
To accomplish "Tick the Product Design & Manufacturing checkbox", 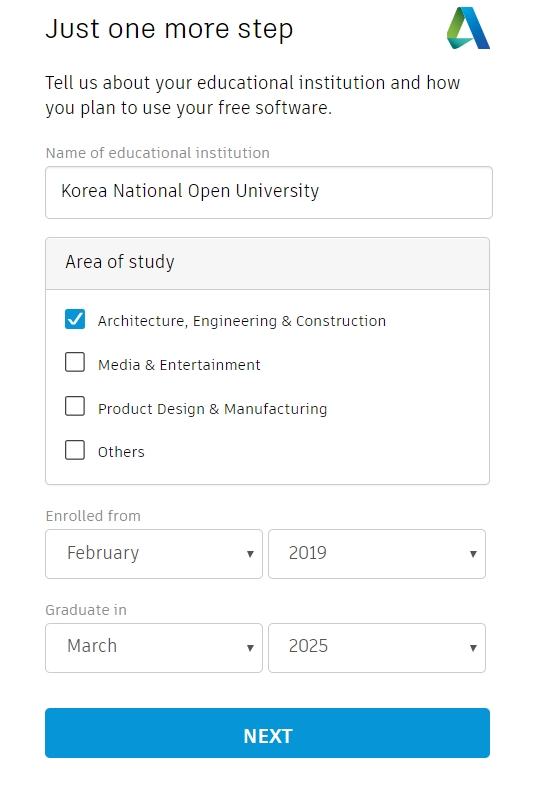I will tap(75, 406).
